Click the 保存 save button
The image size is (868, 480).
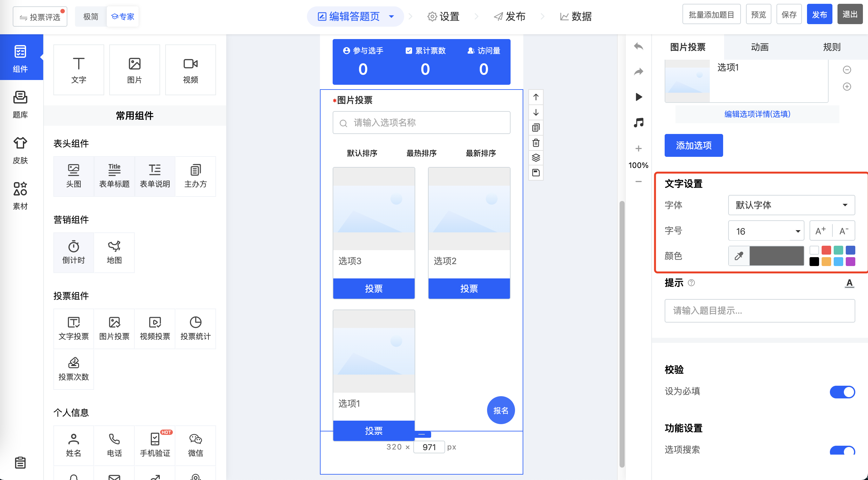click(x=789, y=15)
